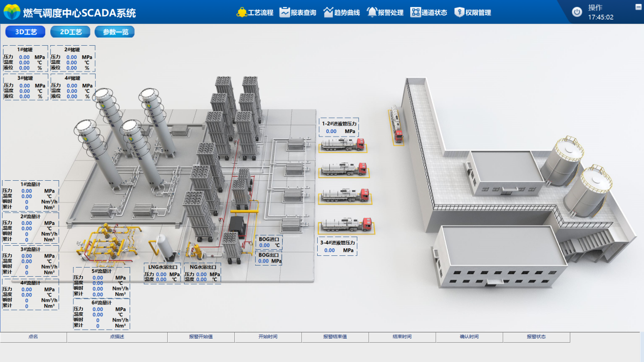Viewport: 644px width, 362px height.
Task: Switch to the 3D工艺 tab
Action: (x=25, y=32)
